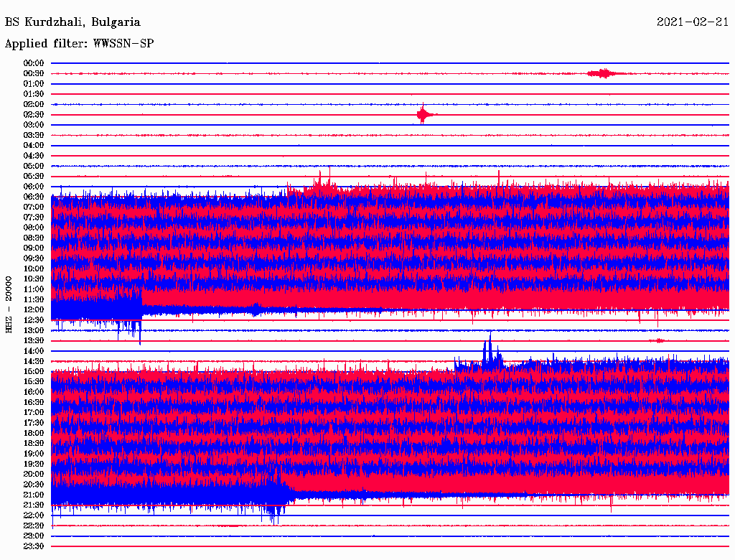Select the 13:30 time label
The height and width of the screenshot is (560, 735).
(34, 340)
